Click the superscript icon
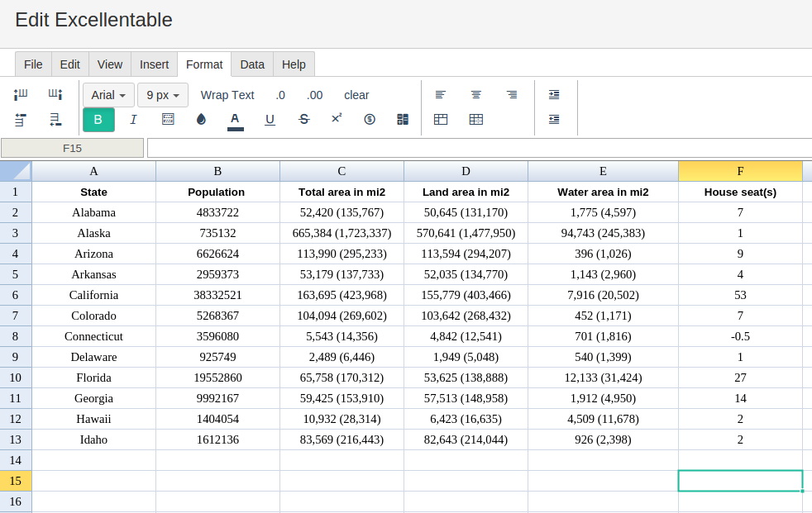812x513 pixels. coord(337,119)
